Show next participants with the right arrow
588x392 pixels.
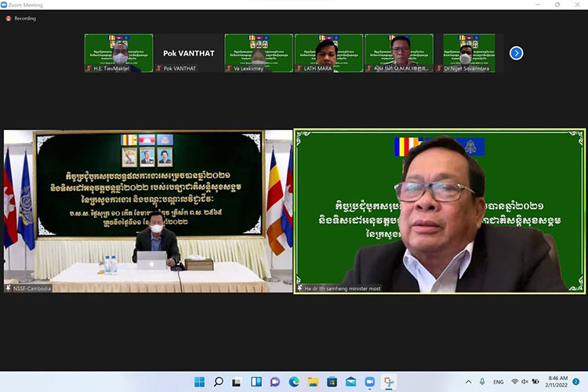pyautogui.click(x=516, y=53)
